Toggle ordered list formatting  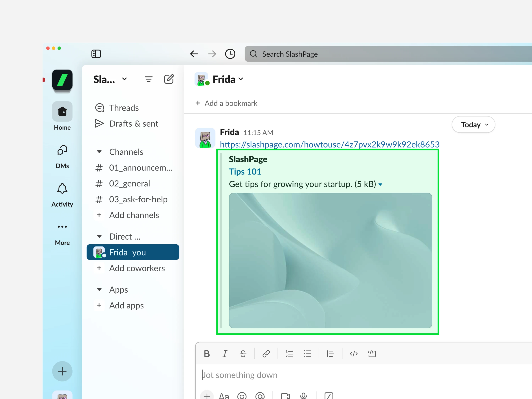pyautogui.click(x=289, y=354)
